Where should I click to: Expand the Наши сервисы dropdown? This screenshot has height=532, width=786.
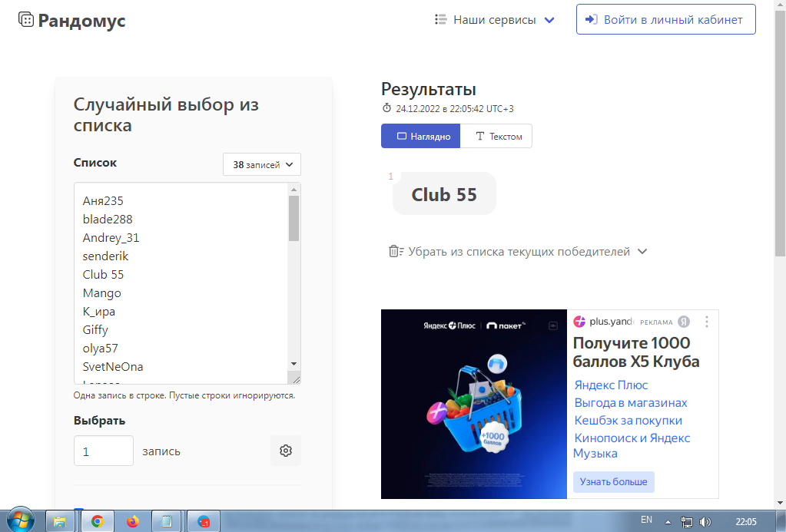[x=549, y=20]
